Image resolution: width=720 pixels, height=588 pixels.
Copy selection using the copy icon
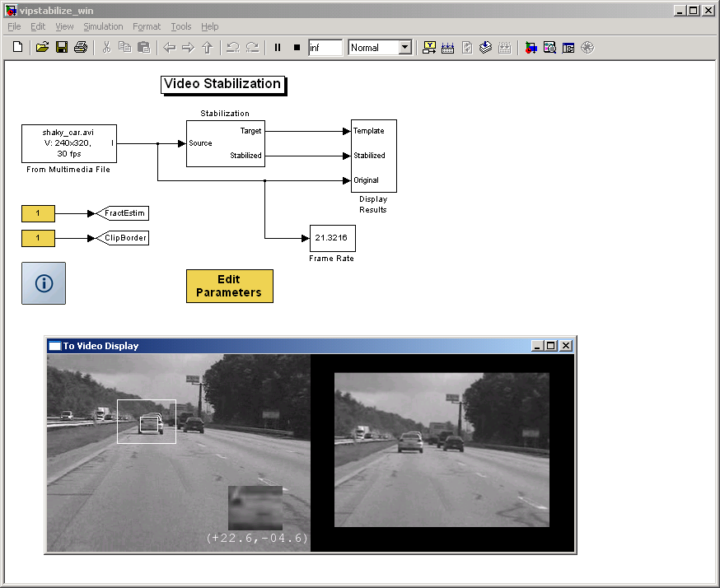125,47
